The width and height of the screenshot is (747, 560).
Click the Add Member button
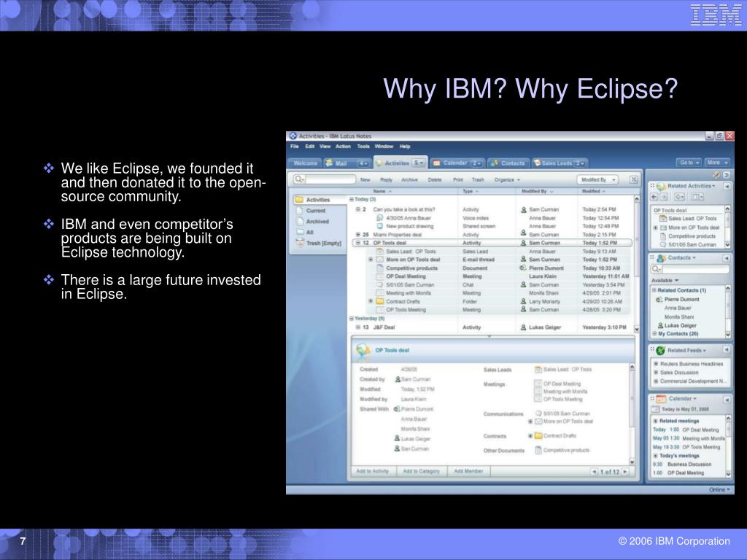pos(468,472)
